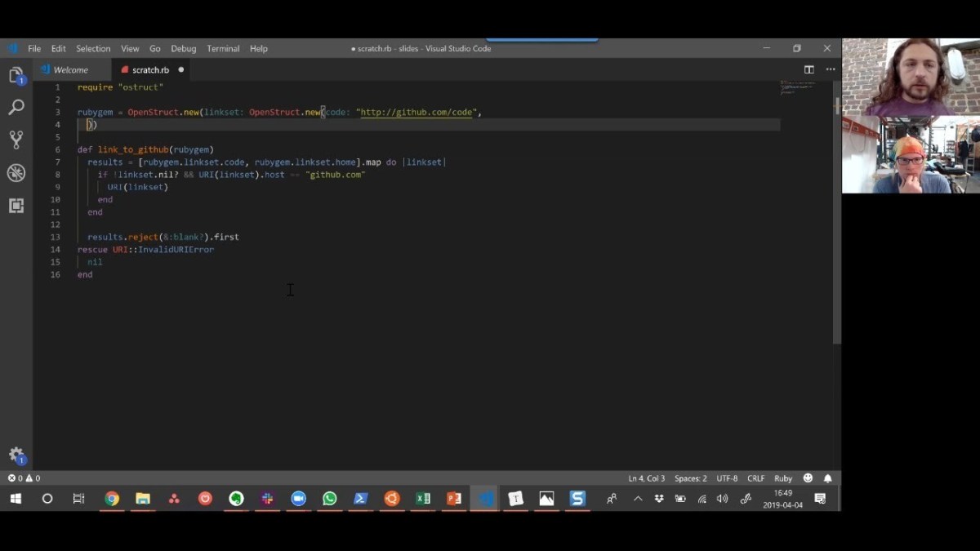Change language mode from Ruby
This screenshot has height=551, width=980.
(783, 478)
